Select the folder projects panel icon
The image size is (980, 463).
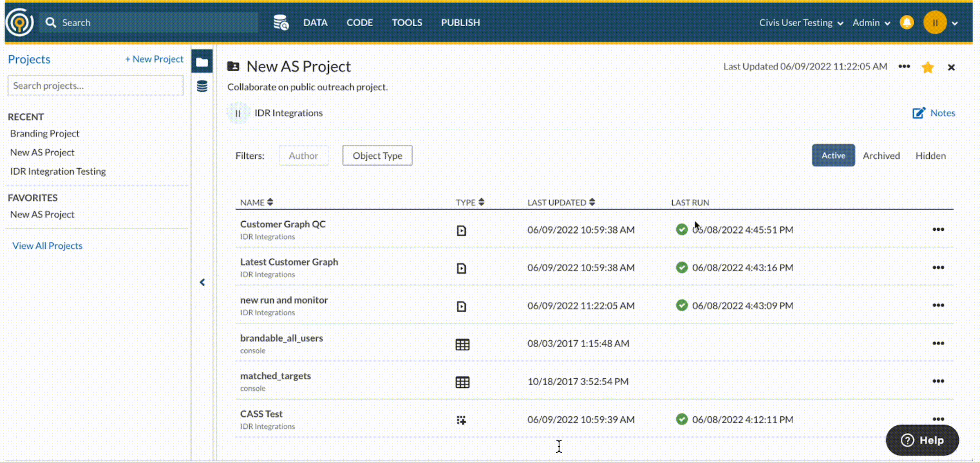[202, 62]
